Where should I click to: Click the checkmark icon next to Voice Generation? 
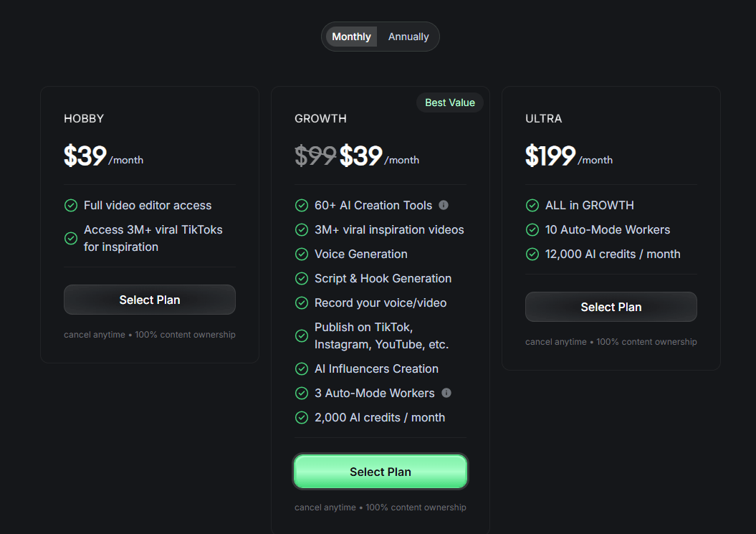coord(301,254)
